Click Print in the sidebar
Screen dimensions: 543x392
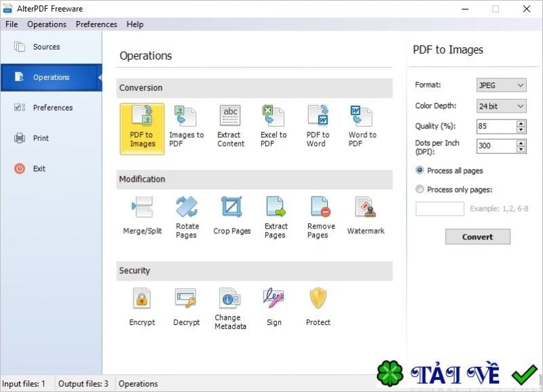tap(52, 138)
